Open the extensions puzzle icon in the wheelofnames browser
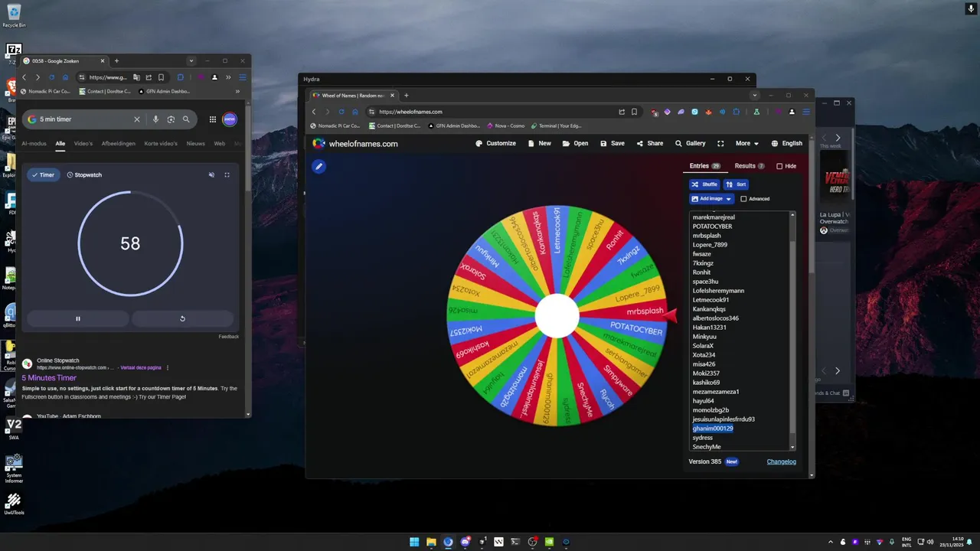Viewport: 980px width, 551px height. (x=737, y=112)
